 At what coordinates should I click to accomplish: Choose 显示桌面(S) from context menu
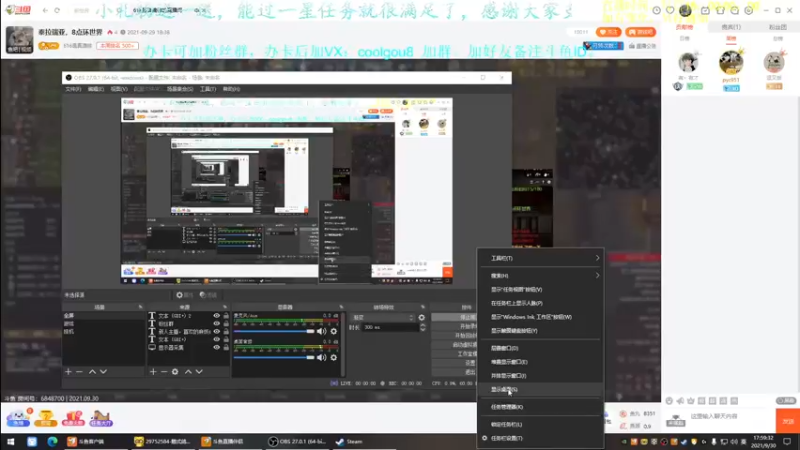pyautogui.click(x=540, y=390)
